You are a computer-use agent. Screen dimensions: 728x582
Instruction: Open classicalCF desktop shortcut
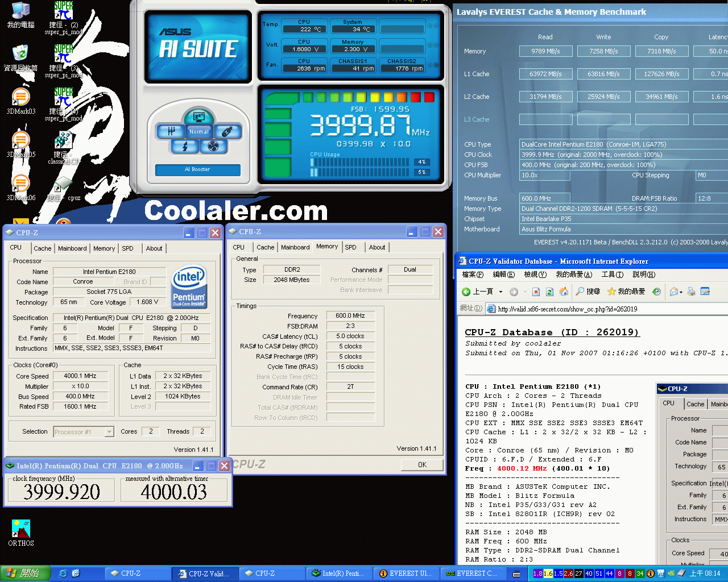tap(63, 148)
